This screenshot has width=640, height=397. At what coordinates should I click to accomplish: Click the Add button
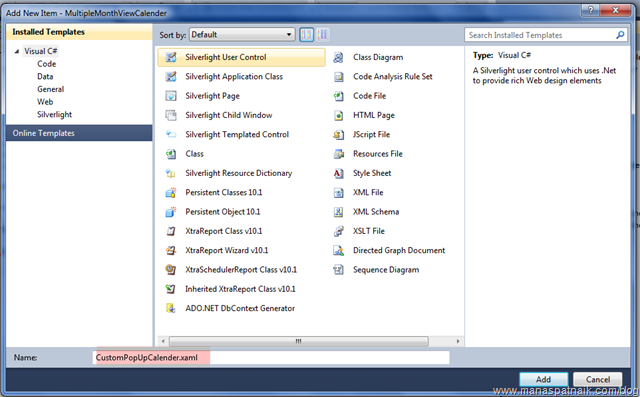[x=543, y=379]
